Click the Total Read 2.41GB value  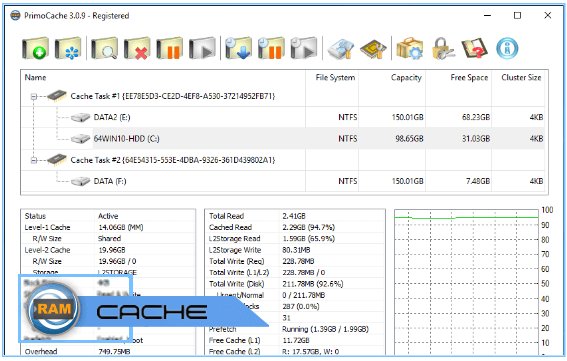coord(294,216)
